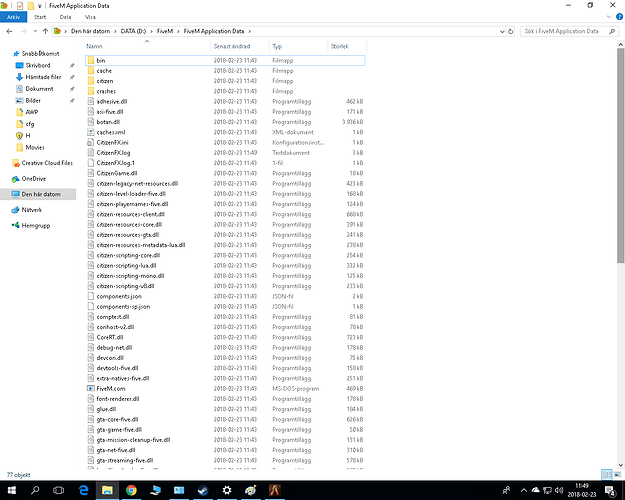Open the volume control in system tray
The width and height of the screenshot is (625, 500).
(x=559, y=490)
